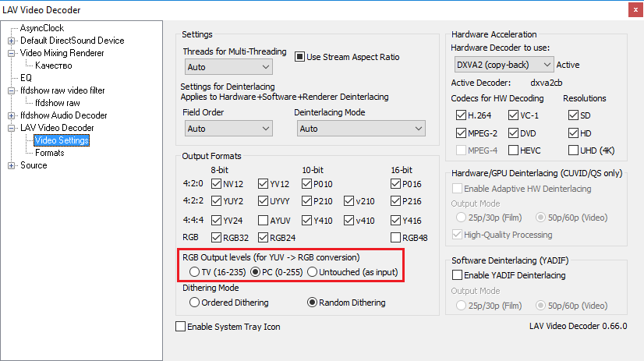Choose Ordered Dithering mode
This screenshot has width=644, height=361.
[x=194, y=303]
